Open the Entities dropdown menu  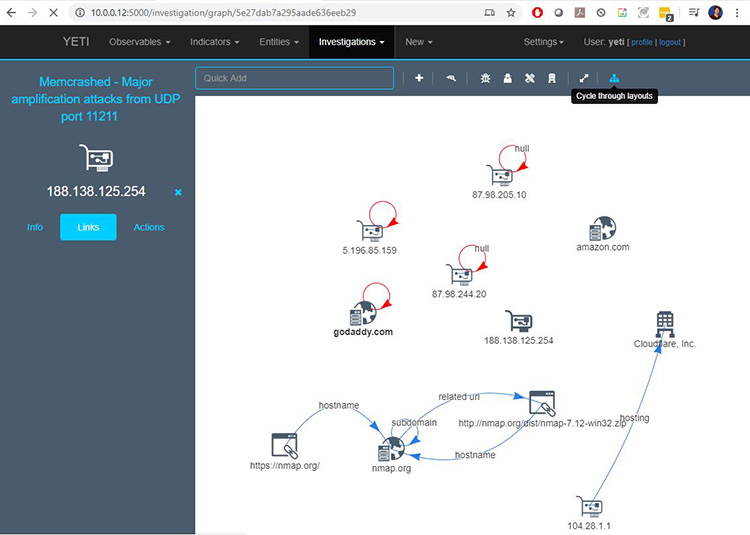tap(279, 42)
